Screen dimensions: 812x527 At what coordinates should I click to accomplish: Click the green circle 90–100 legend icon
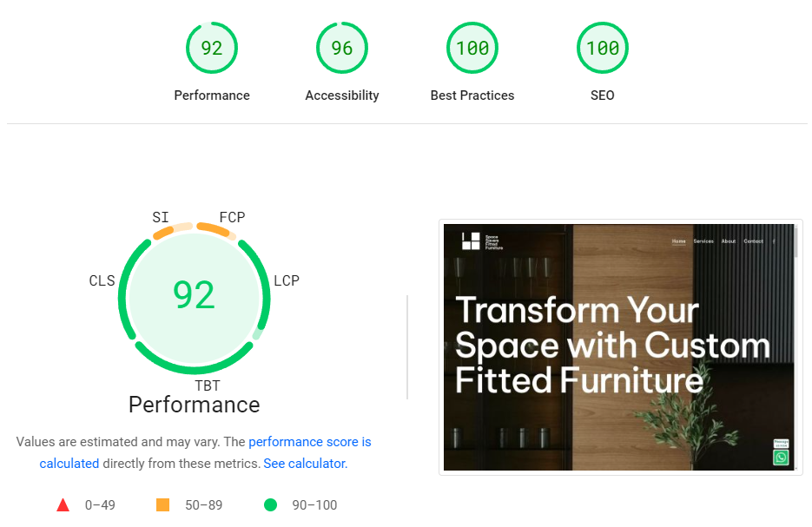pyautogui.click(x=270, y=505)
